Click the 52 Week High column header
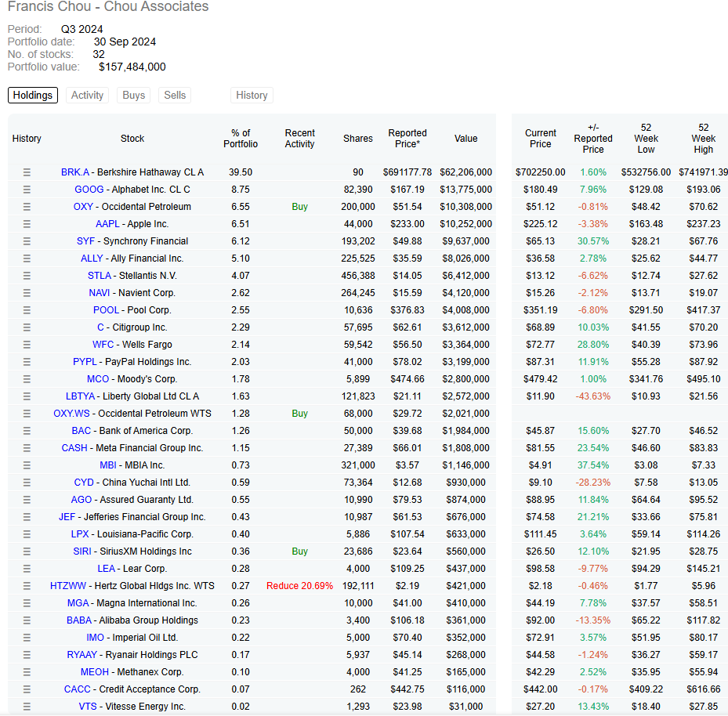 (x=703, y=139)
